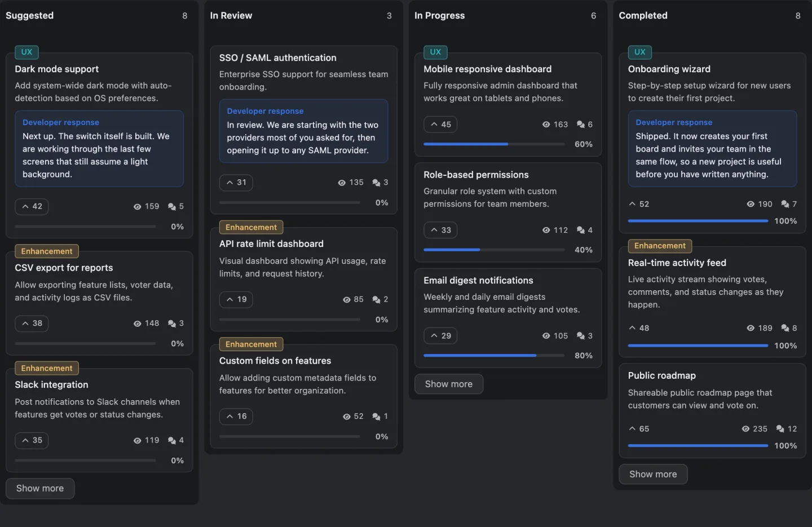Screen dimensions: 812x527
Task: Click the views eye icon on SSO / SAML card
Action: [342, 183]
